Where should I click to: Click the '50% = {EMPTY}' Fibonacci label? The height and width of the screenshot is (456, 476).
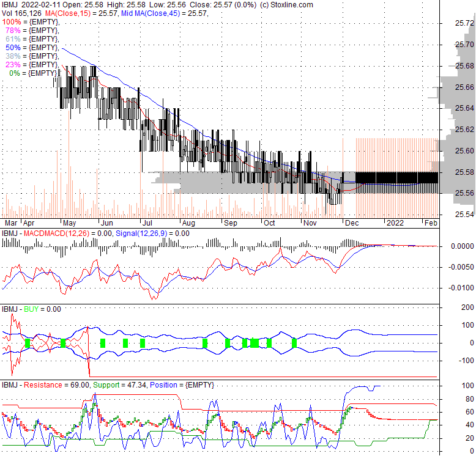pyautogui.click(x=32, y=48)
